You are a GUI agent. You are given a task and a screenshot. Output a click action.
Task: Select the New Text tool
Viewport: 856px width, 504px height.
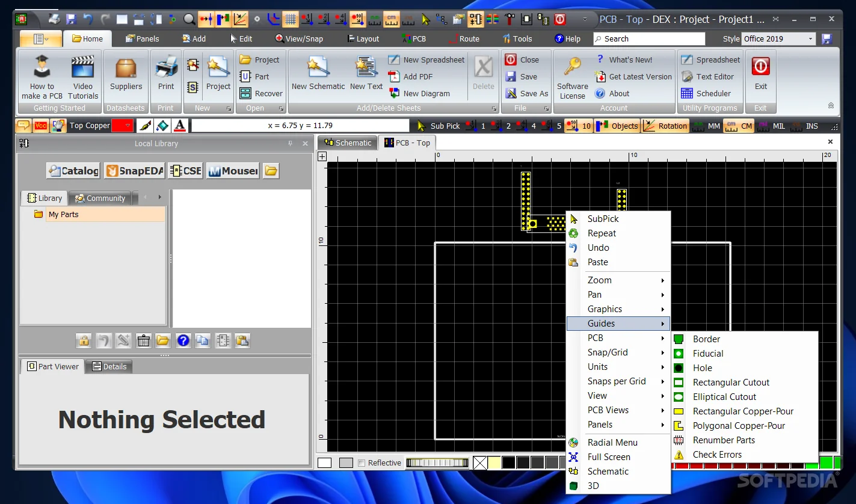[366, 75]
